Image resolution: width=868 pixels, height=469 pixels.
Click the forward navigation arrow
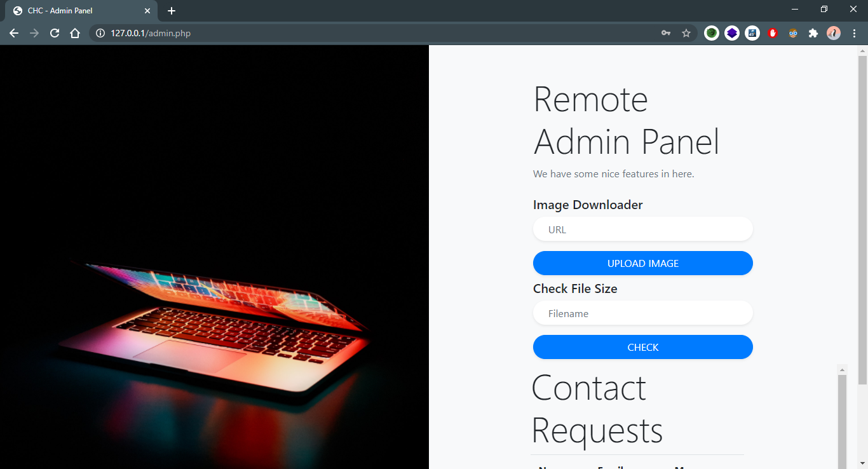[x=34, y=33]
